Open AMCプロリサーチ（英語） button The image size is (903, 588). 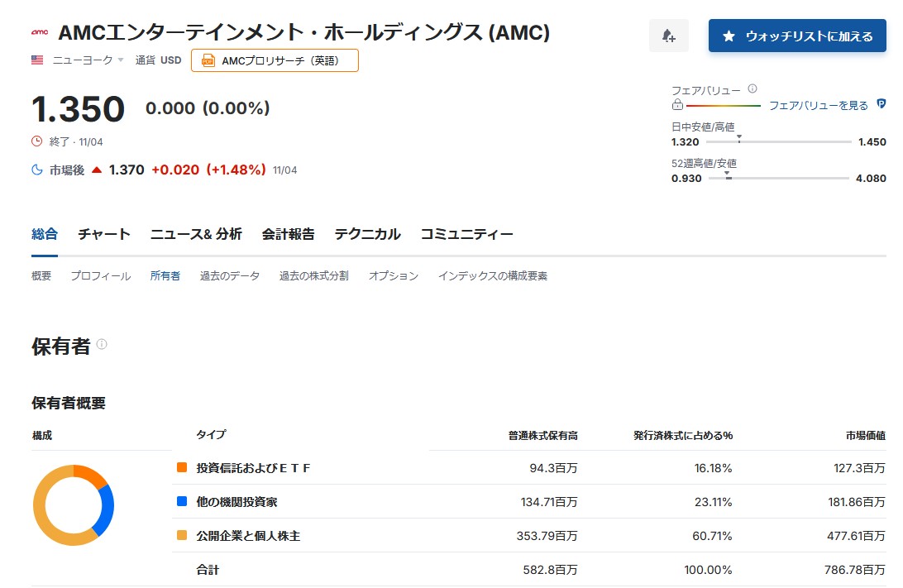point(275,60)
